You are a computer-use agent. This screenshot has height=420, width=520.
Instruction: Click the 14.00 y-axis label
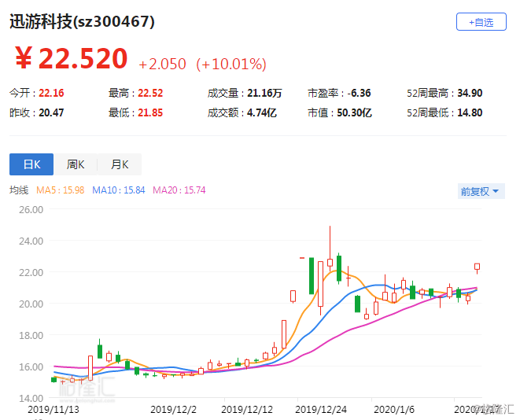pos(31,398)
